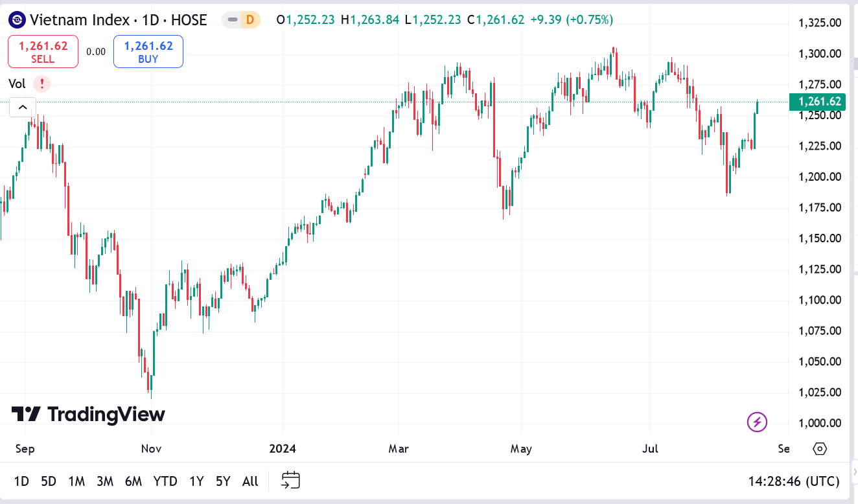Click the 1,150.00 price axis label
Viewport: 858px width, 504px height.
820,238
